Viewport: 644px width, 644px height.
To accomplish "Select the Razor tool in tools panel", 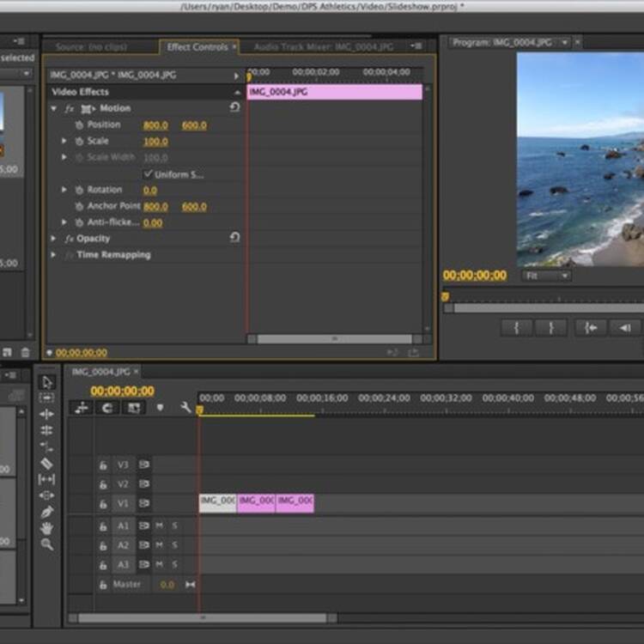I will point(46,464).
